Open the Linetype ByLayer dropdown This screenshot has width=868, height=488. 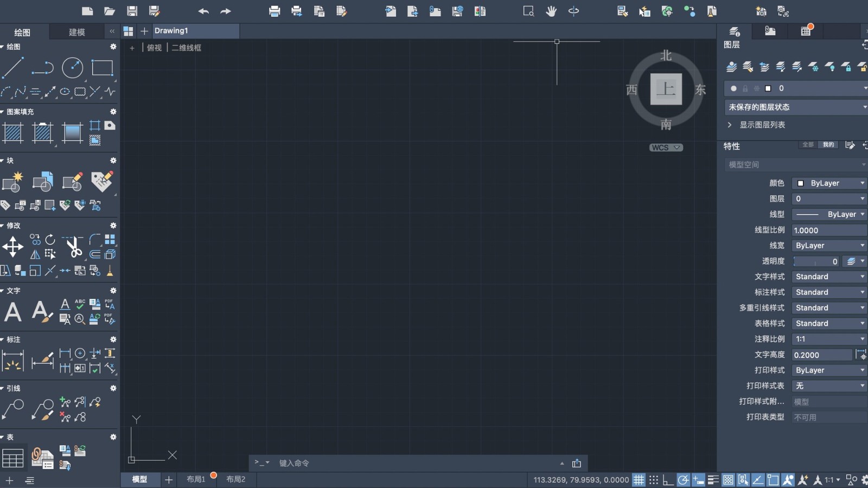click(x=829, y=214)
